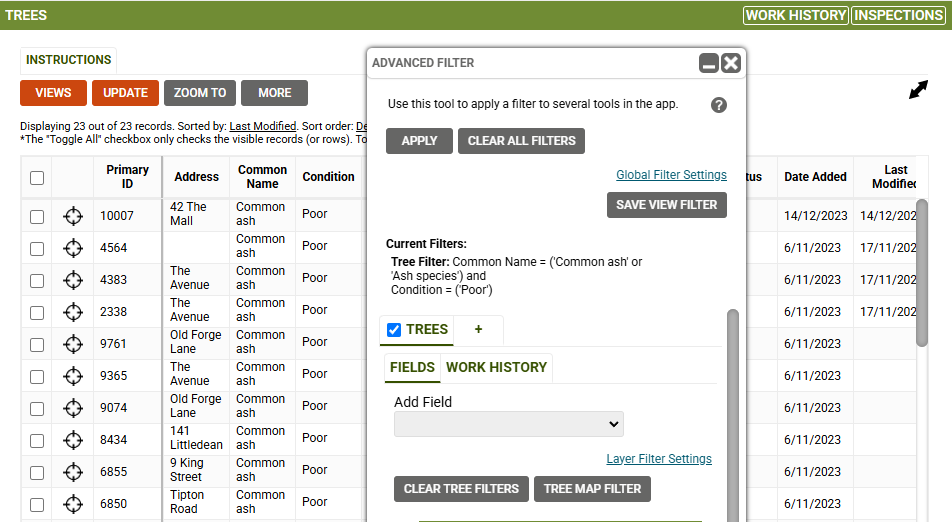Viewport: 952px width, 522px height.
Task: Sort by Condition column header
Action: (x=328, y=177)
